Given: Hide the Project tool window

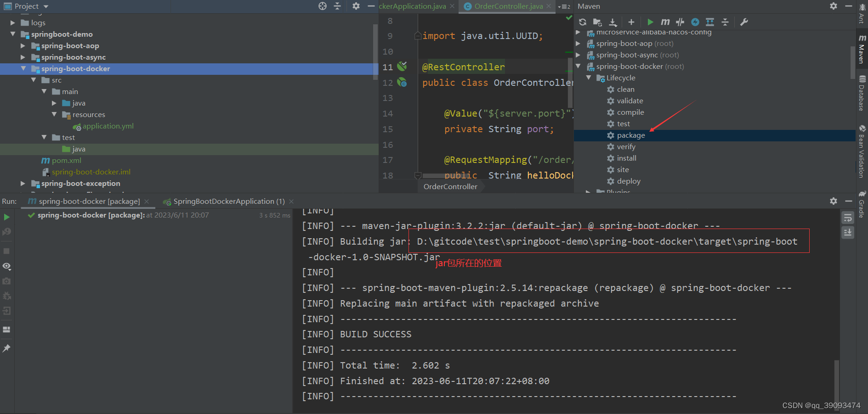Looking at the screenshot, I should (x=371, y=6).
